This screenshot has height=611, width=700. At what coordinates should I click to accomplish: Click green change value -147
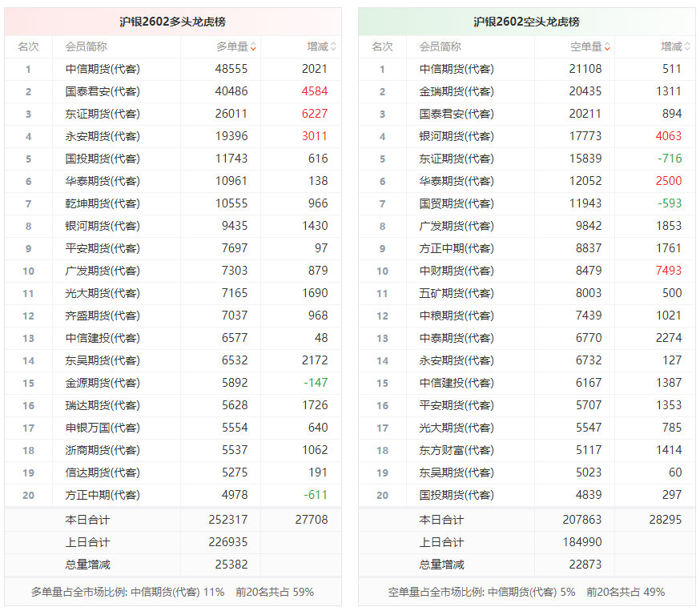click(x=316, y=383)
